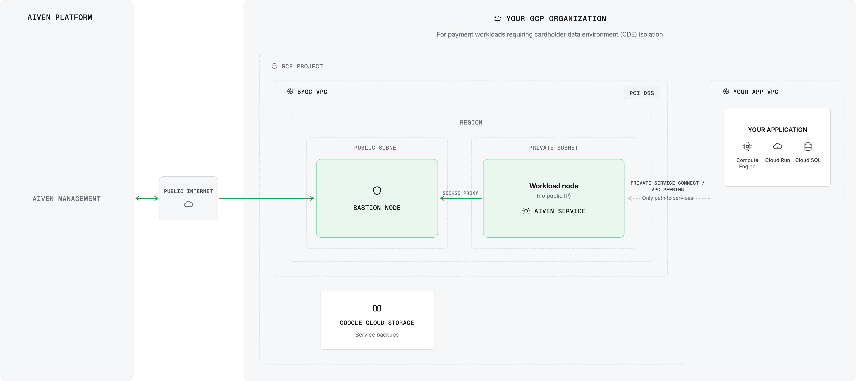868x381 pixels.
Task: Click the BYOC VPC label
Action: click(x=312, y=92)
